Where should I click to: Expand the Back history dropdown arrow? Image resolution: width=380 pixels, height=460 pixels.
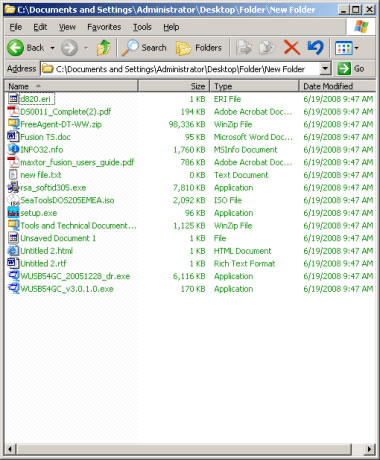click(x=52, y=48)
